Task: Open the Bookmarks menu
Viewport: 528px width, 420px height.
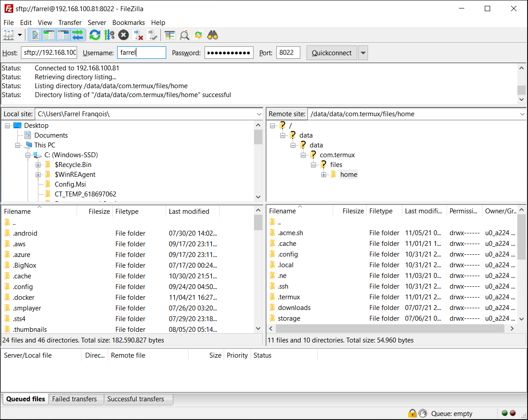Action: tap(128, 23)
